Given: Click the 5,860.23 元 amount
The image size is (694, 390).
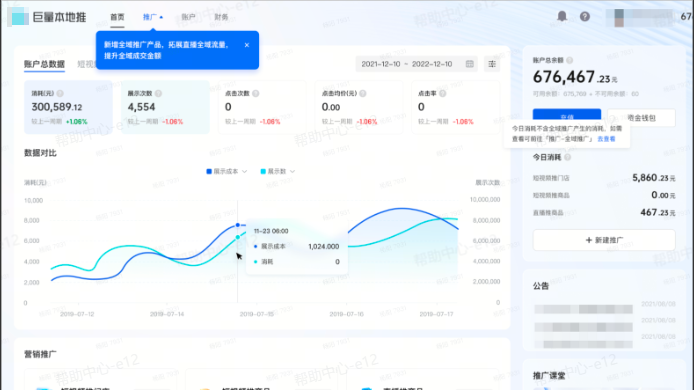Looking at the screenshot, I should tap(654, 178).
